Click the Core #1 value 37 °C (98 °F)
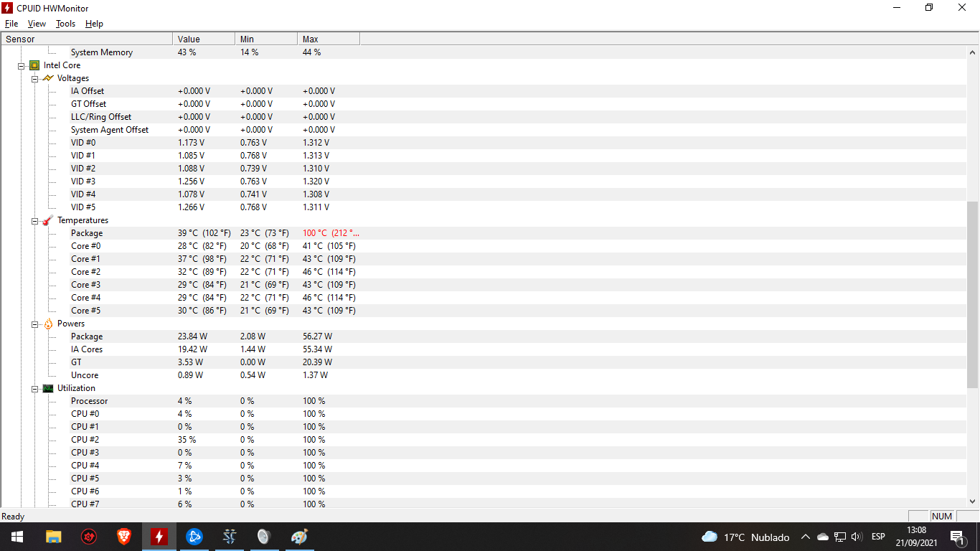This screenshot has width=980, height=551. [202, 259]
